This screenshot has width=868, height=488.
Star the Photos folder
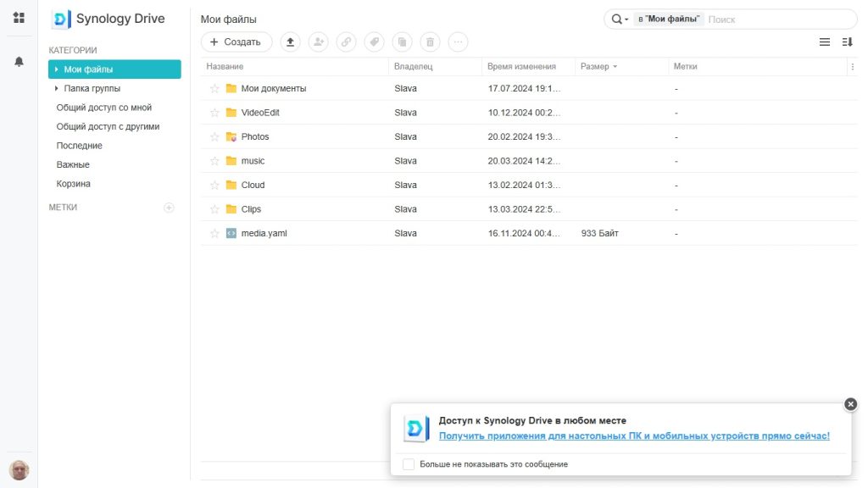tap(214, 136)
